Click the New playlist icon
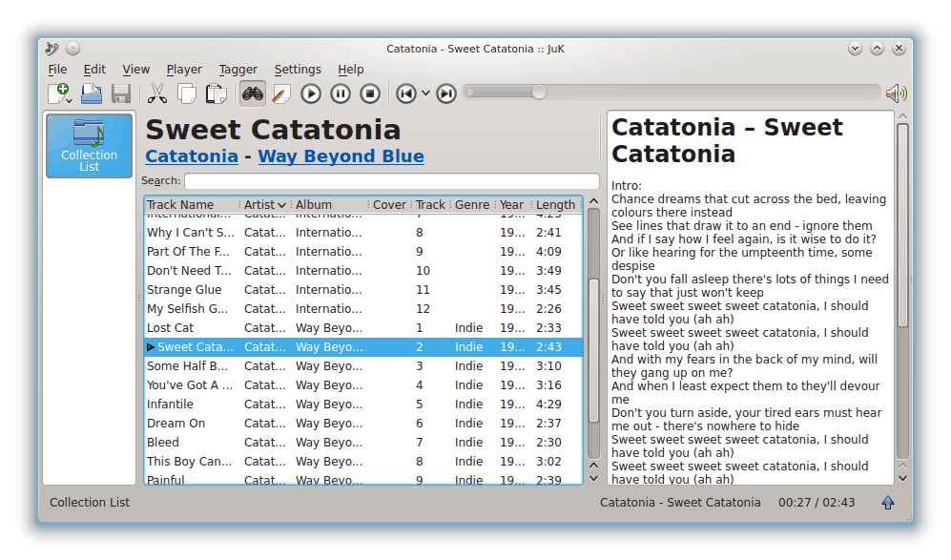Viewport: 951px width, 560px height. (x=57, y=93)
